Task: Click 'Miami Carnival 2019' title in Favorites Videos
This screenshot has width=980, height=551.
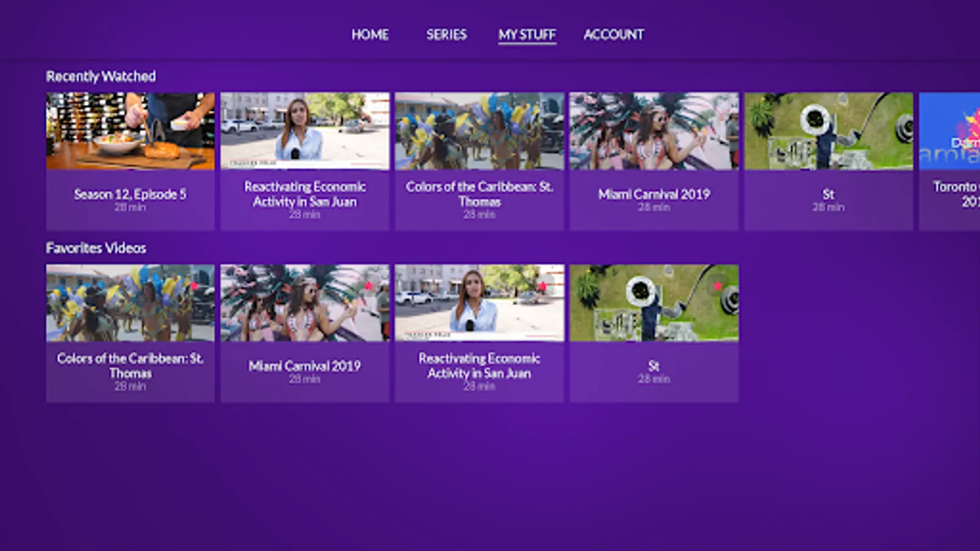Action: tap(305, 366)
